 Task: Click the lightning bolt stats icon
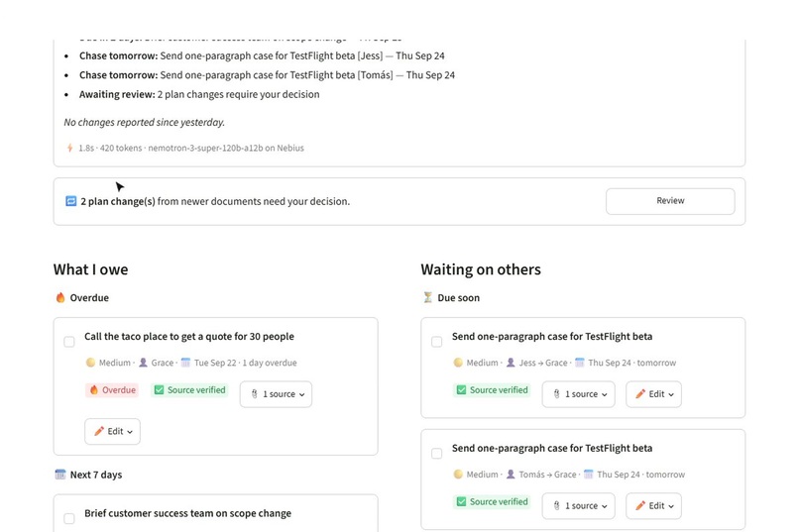pos(69,149)
